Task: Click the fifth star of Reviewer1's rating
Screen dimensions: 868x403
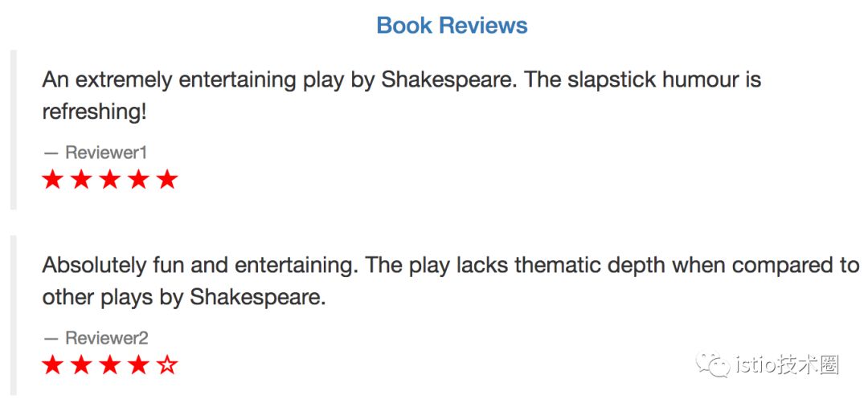Action: (x=167, y=180)
